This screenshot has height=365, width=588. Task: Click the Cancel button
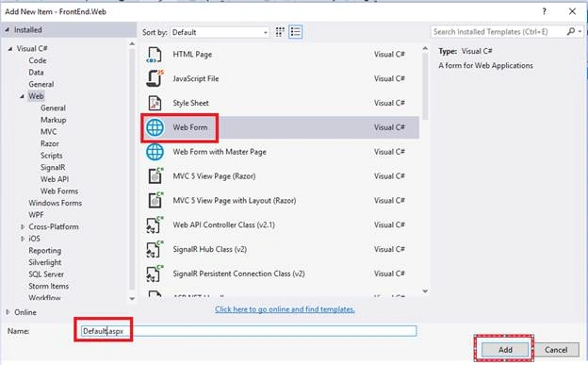point(556,350)
